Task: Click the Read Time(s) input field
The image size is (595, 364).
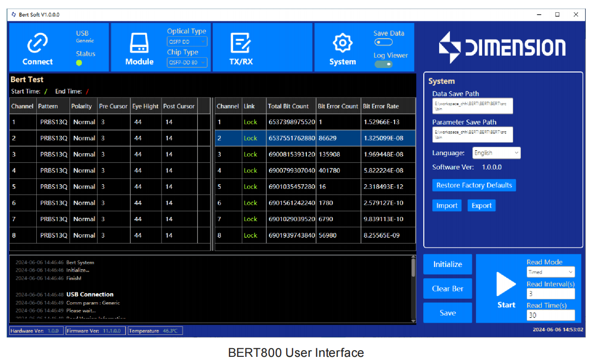Action: click(x=551, y=316)
